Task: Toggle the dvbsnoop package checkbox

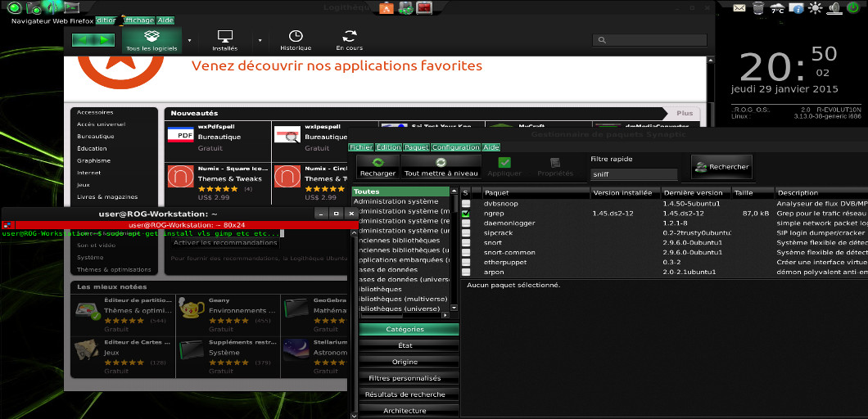Action: coord(466,204)
